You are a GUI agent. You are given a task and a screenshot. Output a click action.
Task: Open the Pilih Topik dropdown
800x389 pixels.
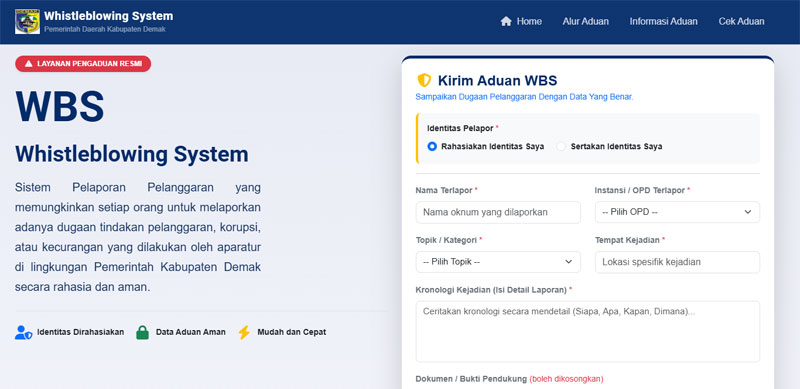tap(498, 262)
